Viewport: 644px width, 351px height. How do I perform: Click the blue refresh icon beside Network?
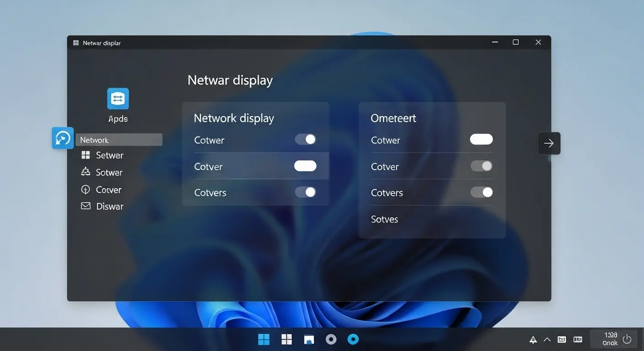[63, 138]
